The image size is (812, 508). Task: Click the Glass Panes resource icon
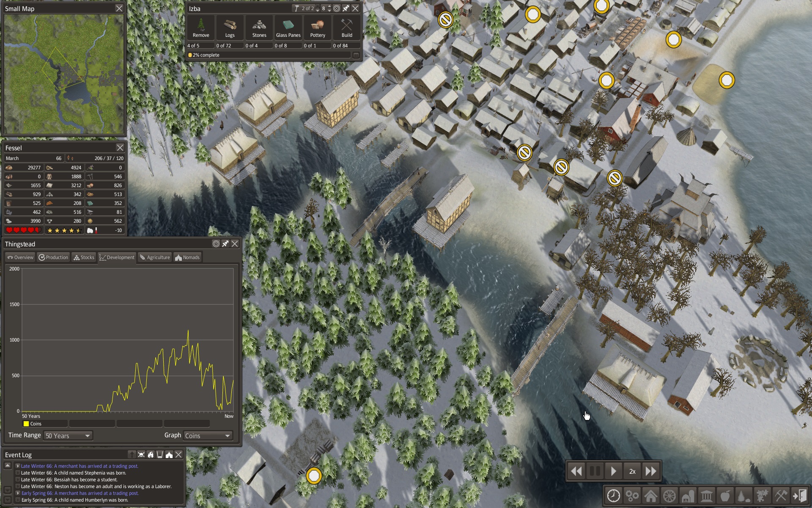tap(288, 28)
